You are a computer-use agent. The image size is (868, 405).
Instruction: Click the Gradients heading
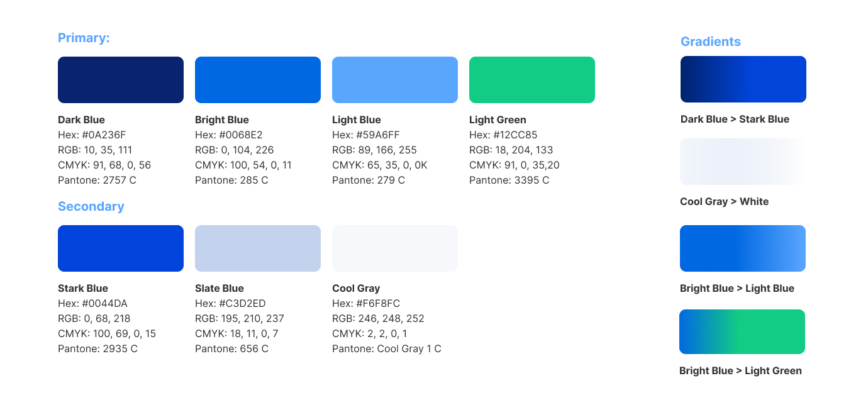(711, 42)
